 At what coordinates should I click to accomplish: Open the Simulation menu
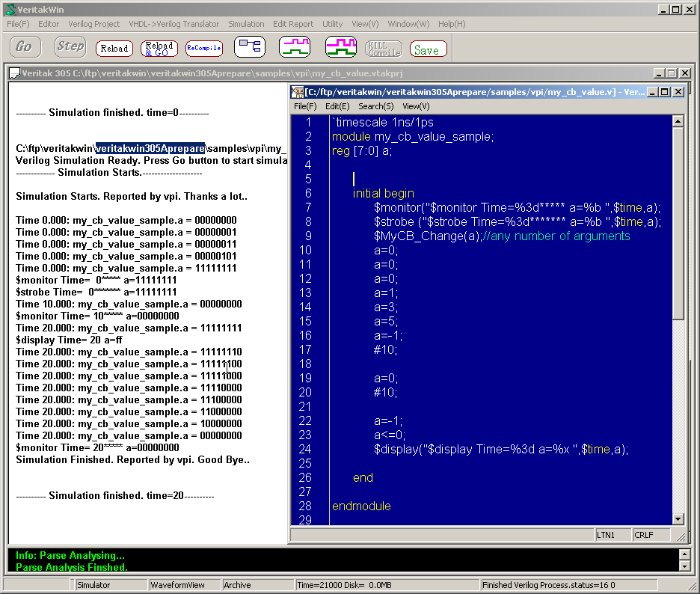246,24
